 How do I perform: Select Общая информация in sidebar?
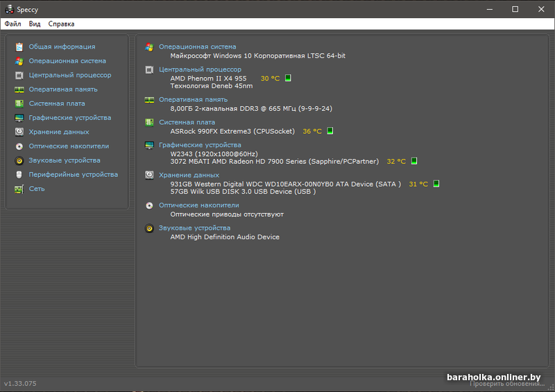(x=62, y=46)
